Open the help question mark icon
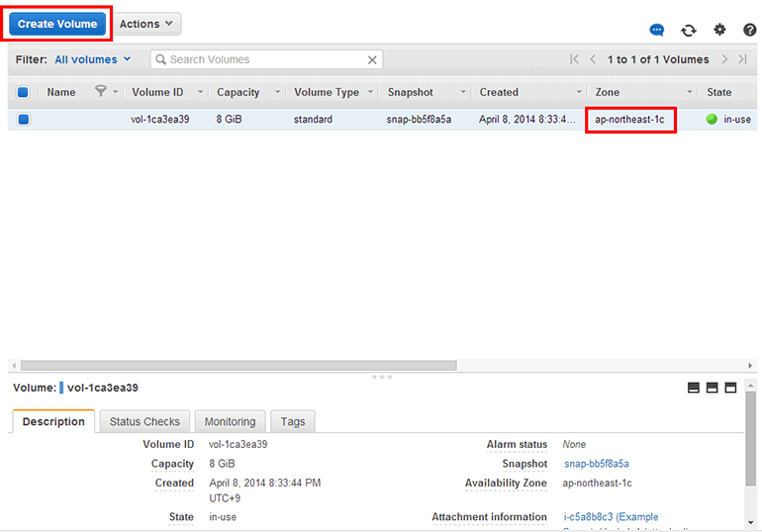This screenshot has width=762, height=532. pyautogui.click(x=749, y=31)
